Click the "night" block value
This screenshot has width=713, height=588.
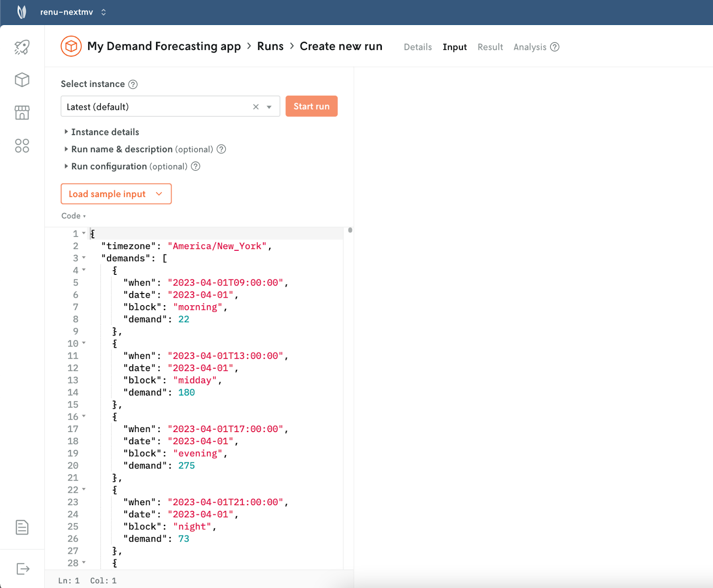(192, 526)
